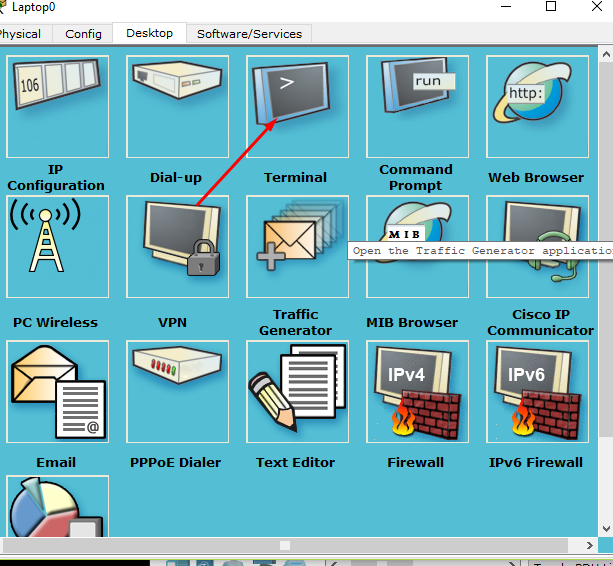Open the Command Prompt icon
The width and height of the screenshot is (613, 566).
pyautogui.click(x=418, y=106)
